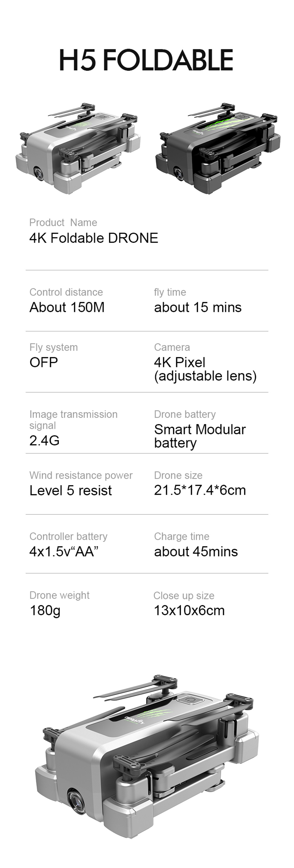294x868 pixels.
Task: Click the OFP fly system value
Action: pos(44,362)
